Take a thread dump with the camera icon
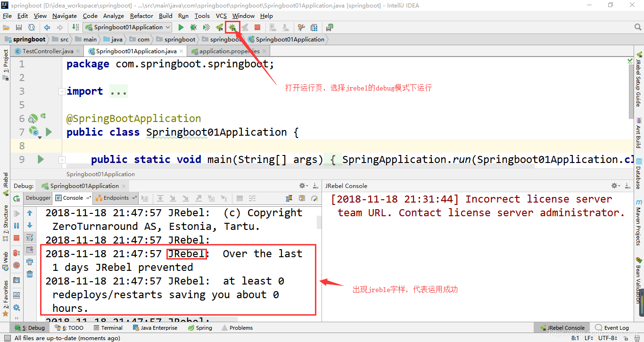Image resolution: width=644 pixels, height=342 pixels. 17,280
